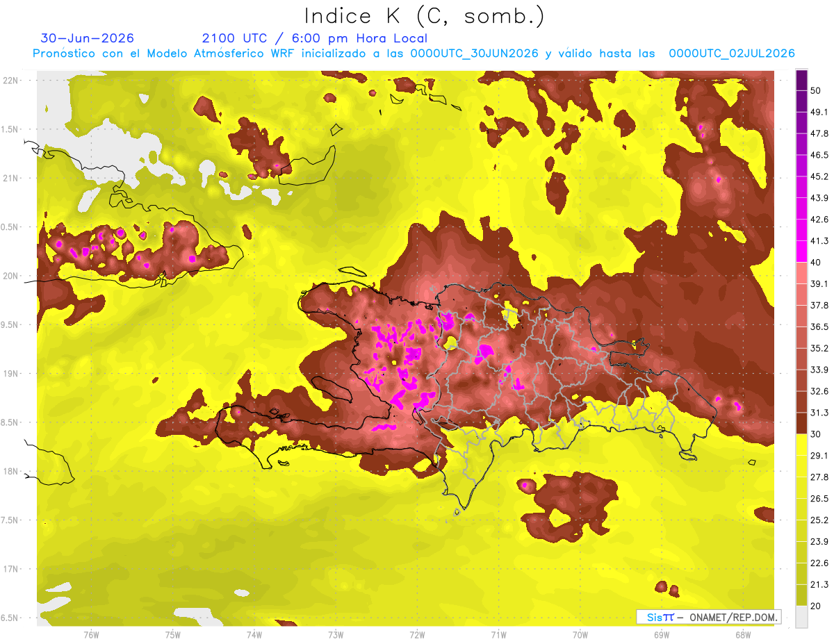
Task: Click the colorbar value "37.8"
Action: coord(819,305)
